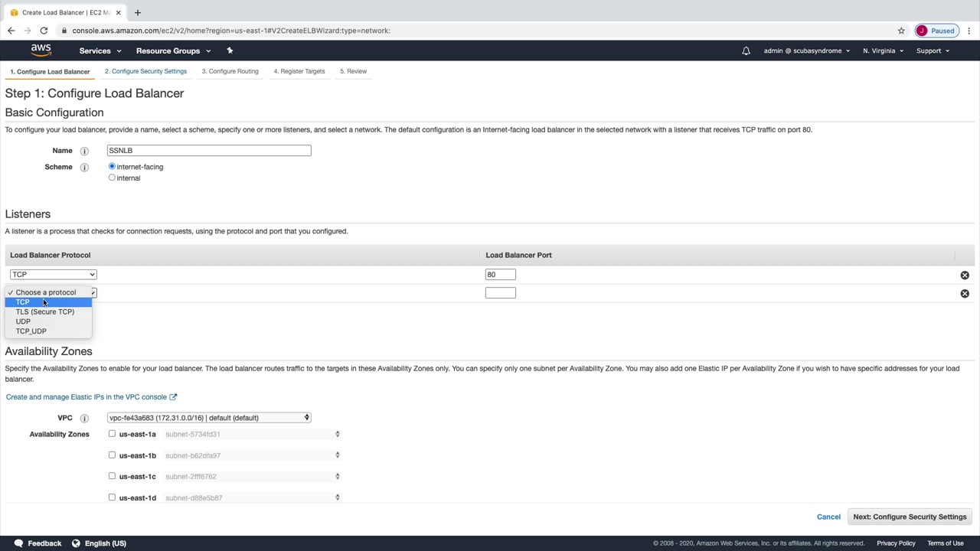This screenshot has height=551, width=980.
Task: Choose TCP_UDP from the protocol list
Action: click(48, 331)
